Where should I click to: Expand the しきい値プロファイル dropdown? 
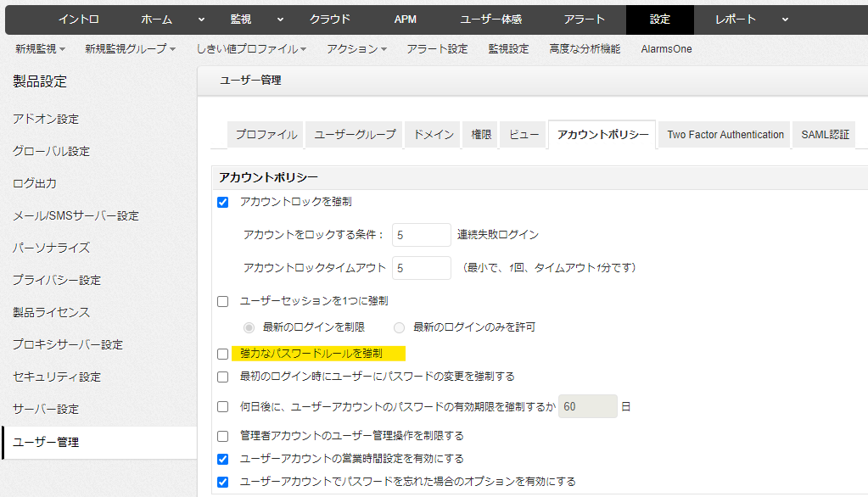pos(251,49)
